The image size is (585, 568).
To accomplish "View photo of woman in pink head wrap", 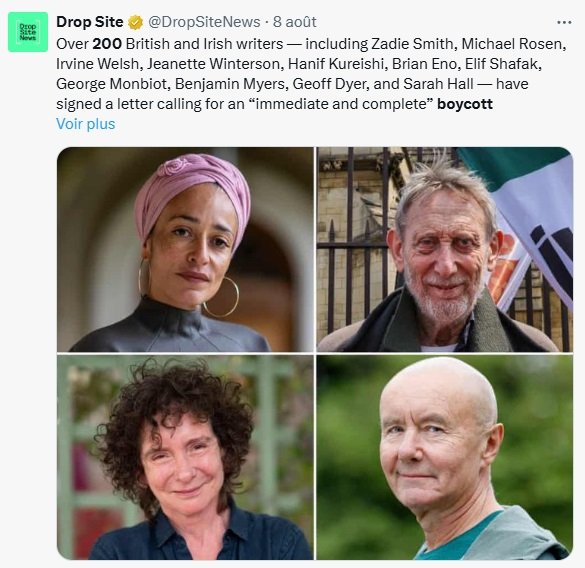I will tap(185, 249).
